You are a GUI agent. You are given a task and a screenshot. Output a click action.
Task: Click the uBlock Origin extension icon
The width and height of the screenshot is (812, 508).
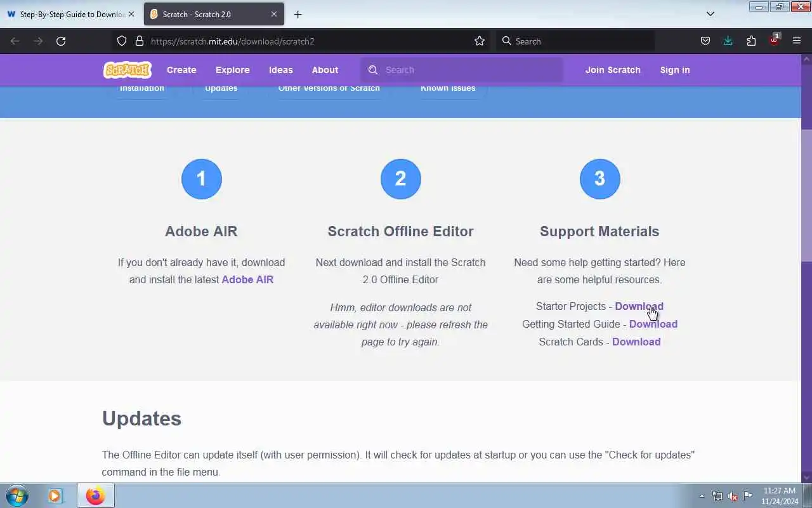[x=774, y=41]
